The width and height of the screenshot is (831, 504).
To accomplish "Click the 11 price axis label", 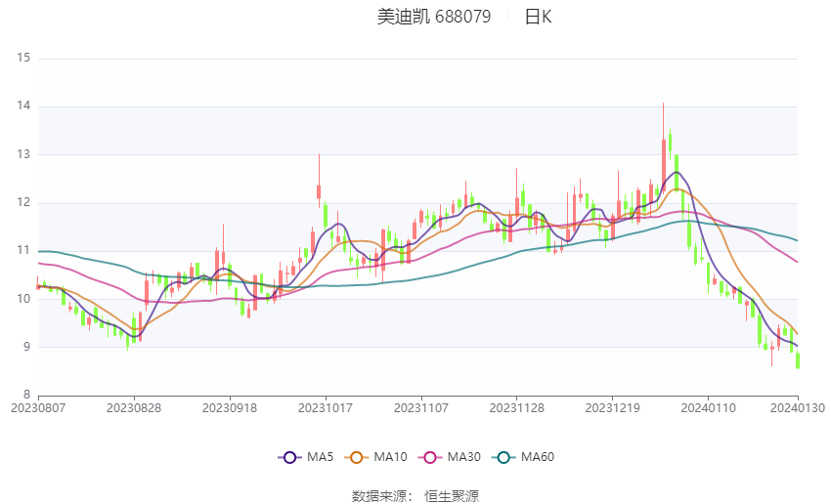I will [23, 250].
